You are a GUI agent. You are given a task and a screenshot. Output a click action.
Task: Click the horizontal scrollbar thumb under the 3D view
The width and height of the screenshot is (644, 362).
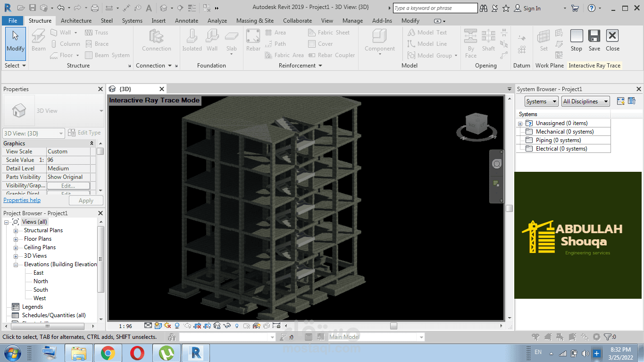click(393, 326)
